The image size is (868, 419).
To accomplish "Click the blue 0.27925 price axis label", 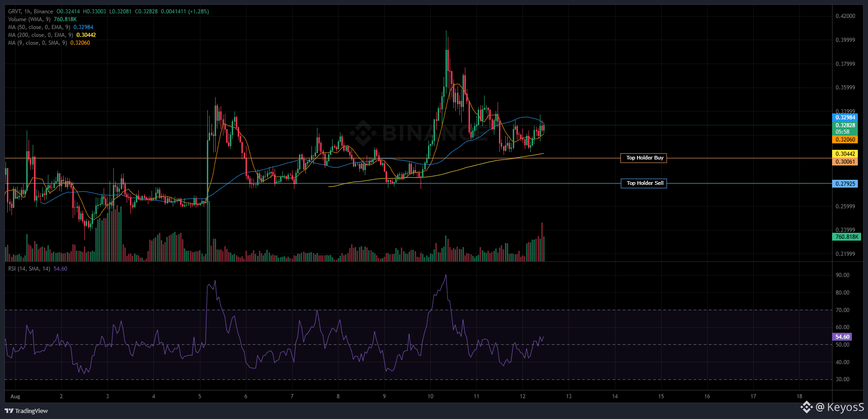I will (845, 184).
